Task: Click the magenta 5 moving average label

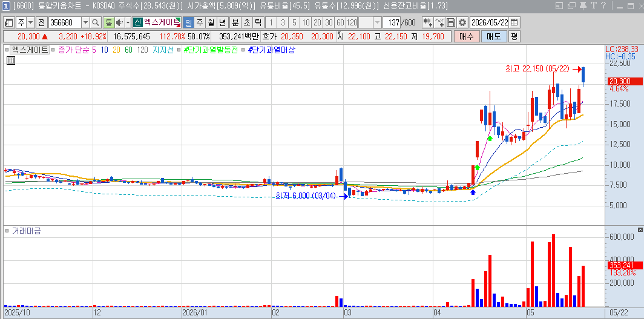Action: 94,50
